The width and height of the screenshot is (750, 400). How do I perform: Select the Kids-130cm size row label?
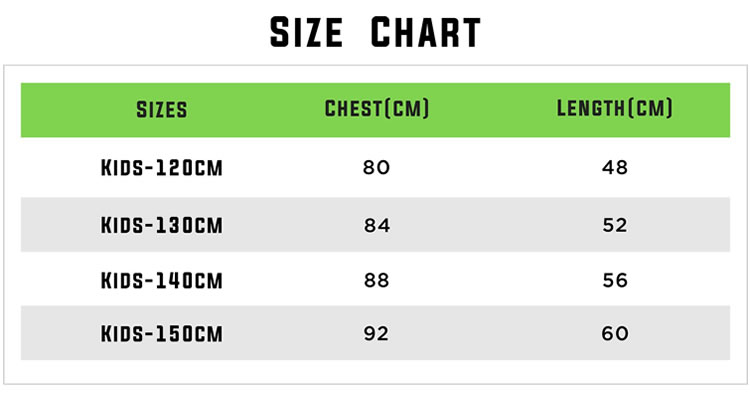pos(161,225)
